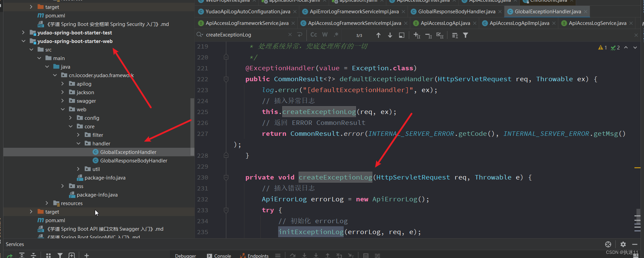Switch to YudaoApiLogAutoConfiguration.java tab

248,12
